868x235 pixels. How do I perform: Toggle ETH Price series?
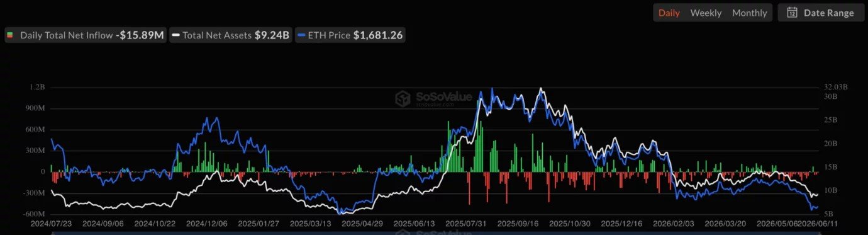click(x=350, y=35)
